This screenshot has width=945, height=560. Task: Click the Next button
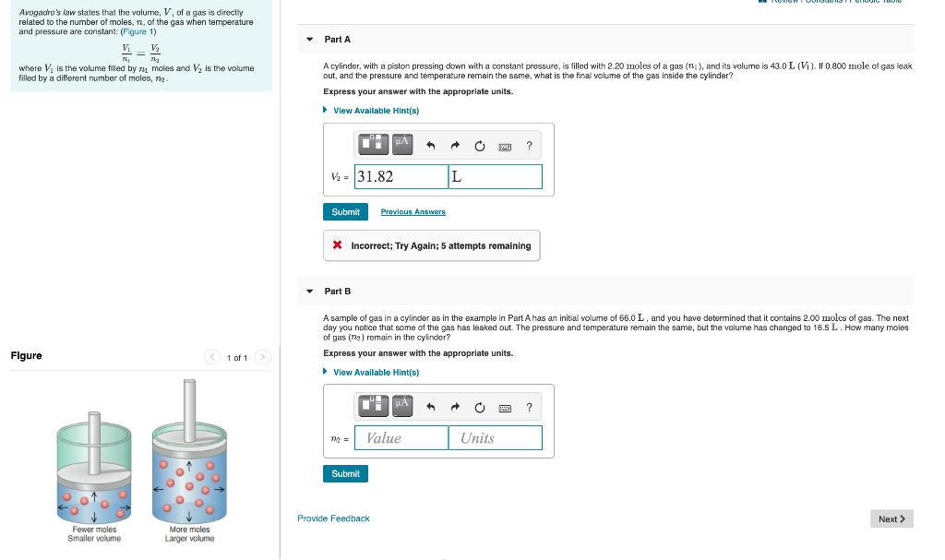coord(891,518)
